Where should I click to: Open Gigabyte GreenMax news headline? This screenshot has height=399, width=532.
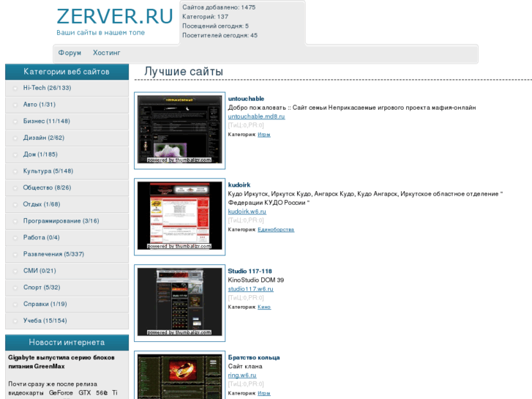click(61, 362)
